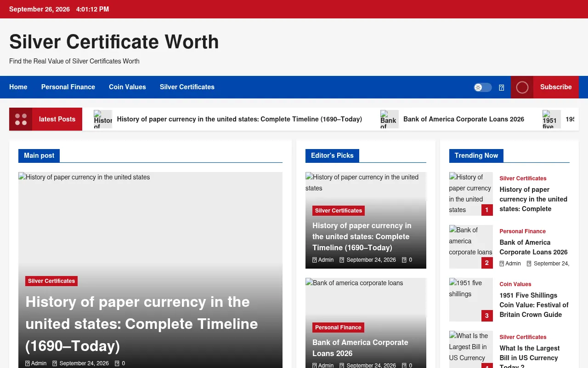Screen dimensions: 588x368
Task: Click the circle icon beside Subscribe
Action: click(x=522, y=87)
